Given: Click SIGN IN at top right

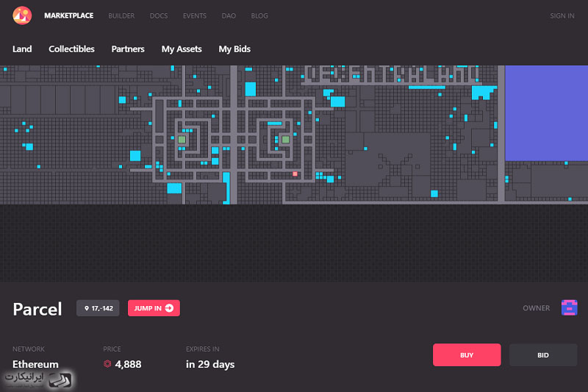Looking at the screenshot, I should [562, 15].
